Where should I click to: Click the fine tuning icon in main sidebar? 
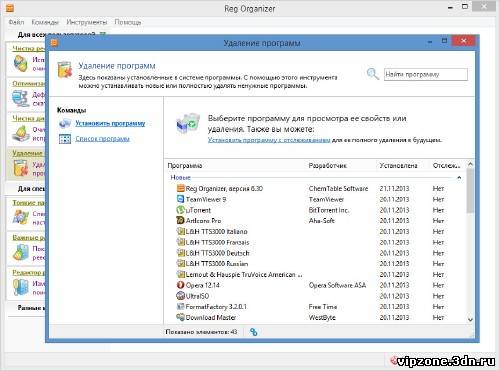pos(21,217)
